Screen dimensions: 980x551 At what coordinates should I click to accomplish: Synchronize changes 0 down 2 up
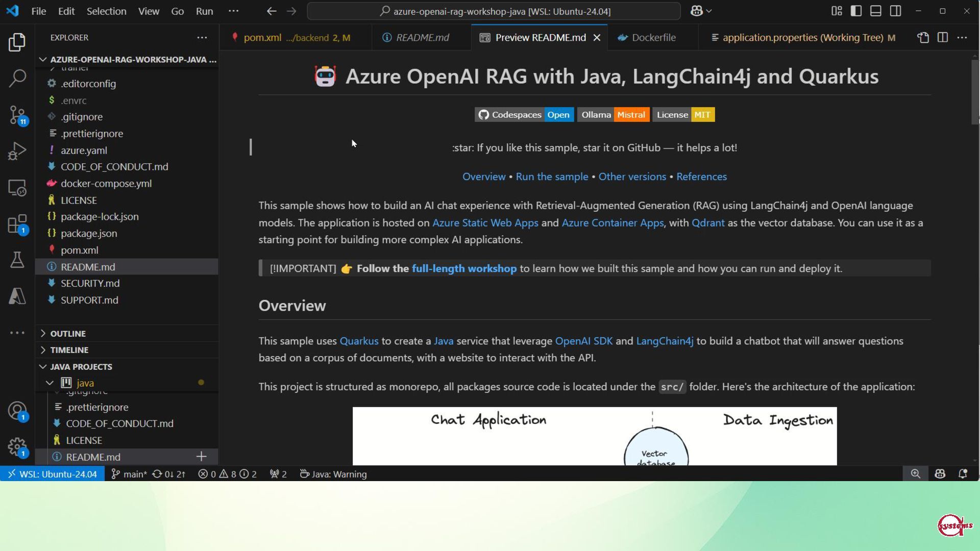(169, 474)
